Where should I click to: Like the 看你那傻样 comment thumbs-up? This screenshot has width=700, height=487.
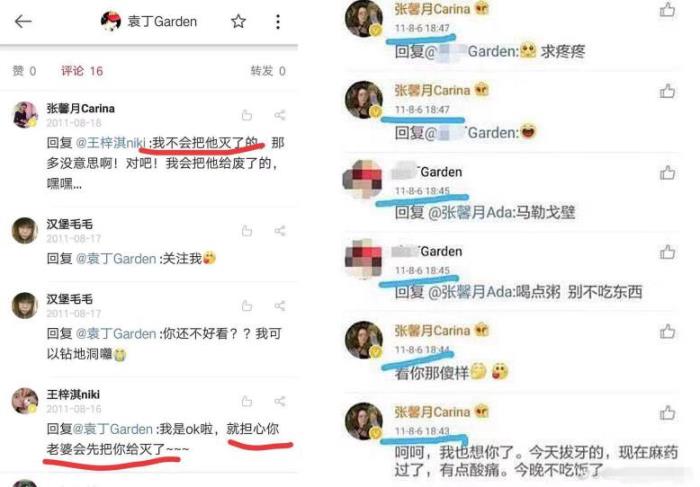(667, 332)
